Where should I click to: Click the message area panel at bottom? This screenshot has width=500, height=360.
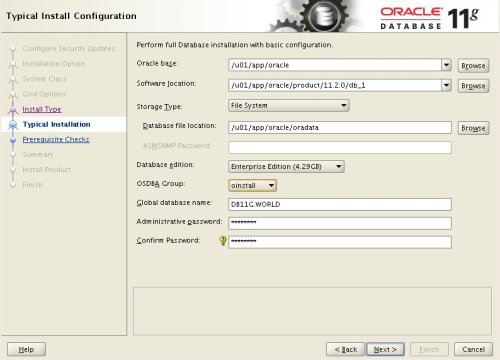(312, 311)
